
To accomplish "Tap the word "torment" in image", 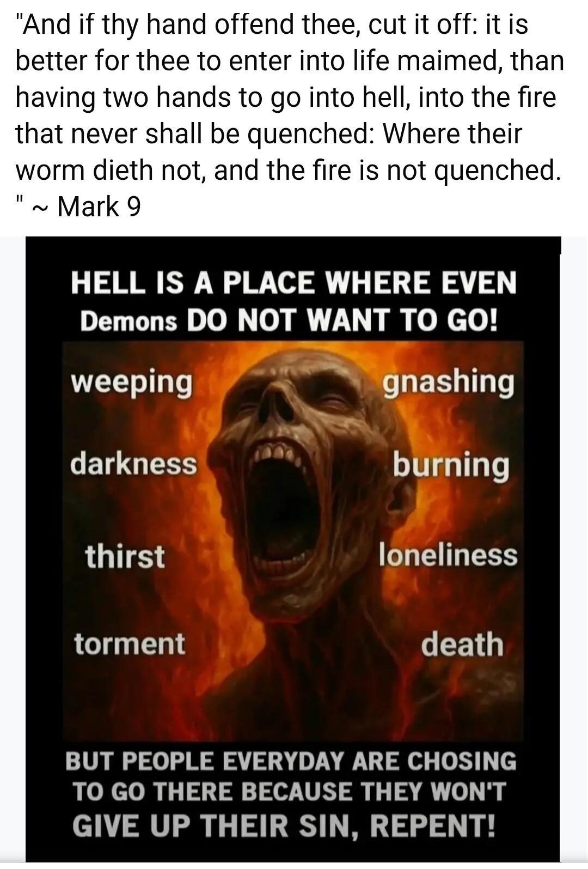I will [x=130, y=644].
